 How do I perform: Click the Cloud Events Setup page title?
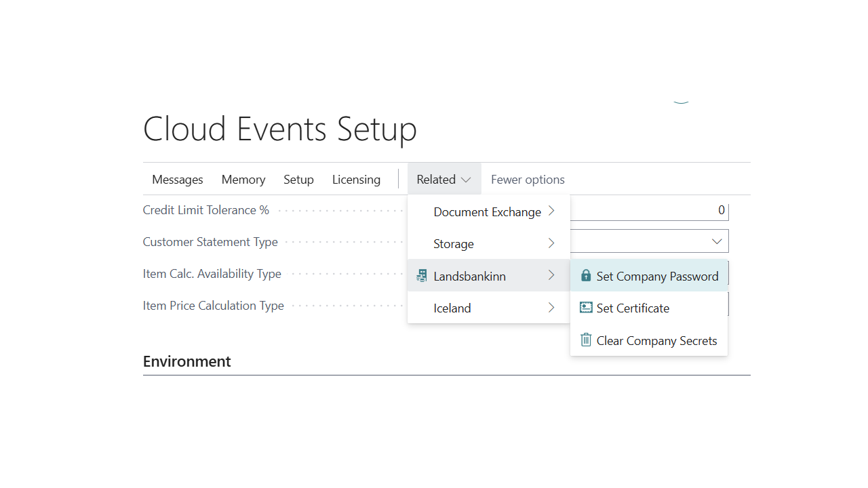pos(280,129)
